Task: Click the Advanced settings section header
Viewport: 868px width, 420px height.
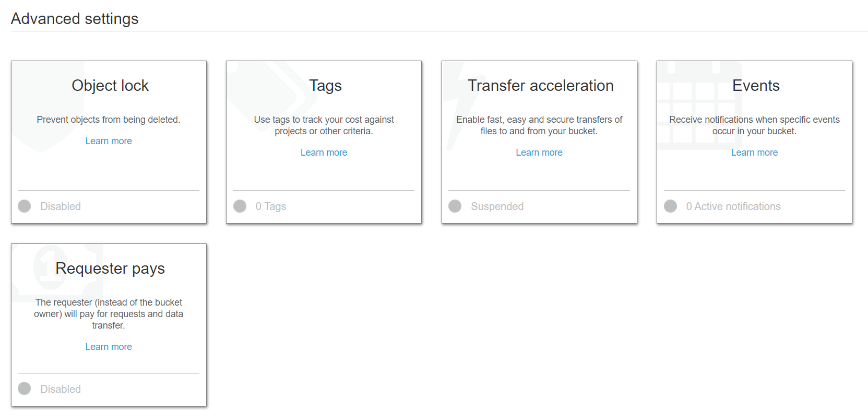Action: pos(75,19)
